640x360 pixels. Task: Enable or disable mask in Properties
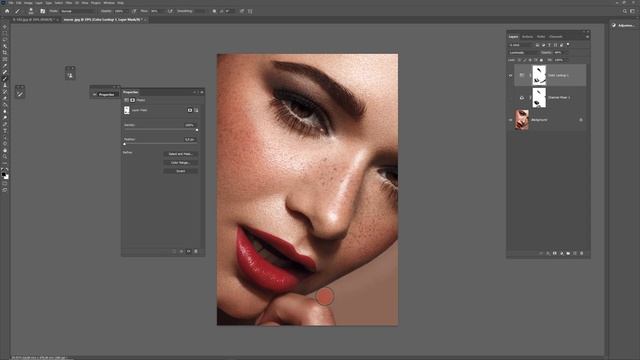[x=189, y=251]
